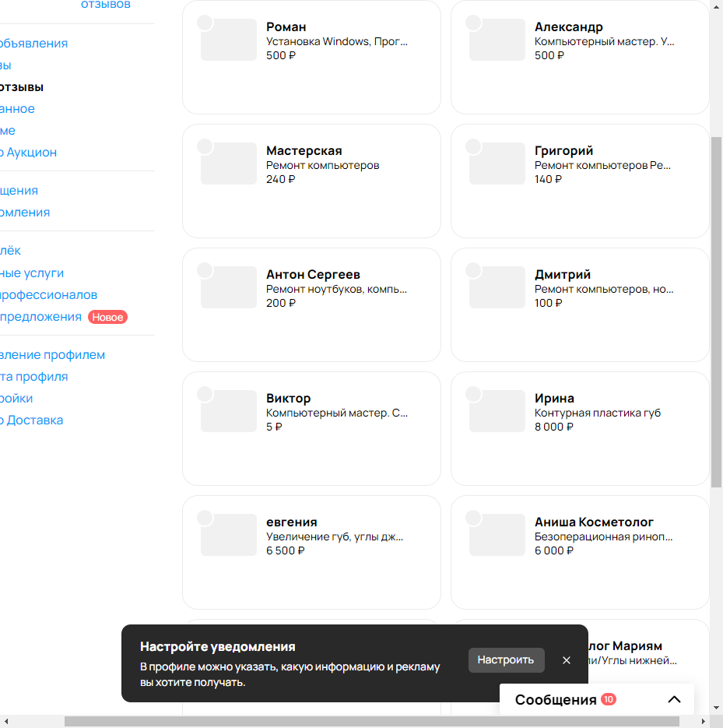Click the avatar circle on Аниша Косметолог's card
This screenshot has width=723, height=728.
[x=473, y=518]
